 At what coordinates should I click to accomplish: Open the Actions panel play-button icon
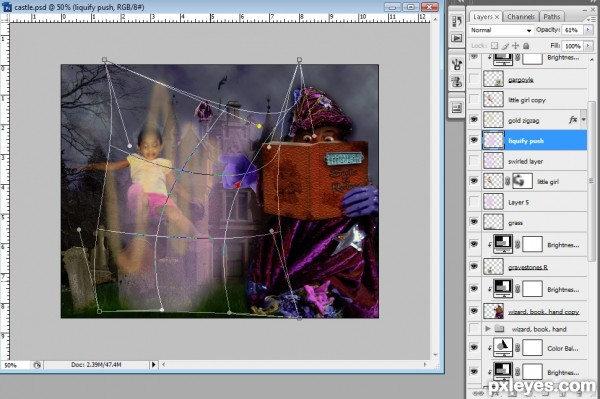click(457, 39)
